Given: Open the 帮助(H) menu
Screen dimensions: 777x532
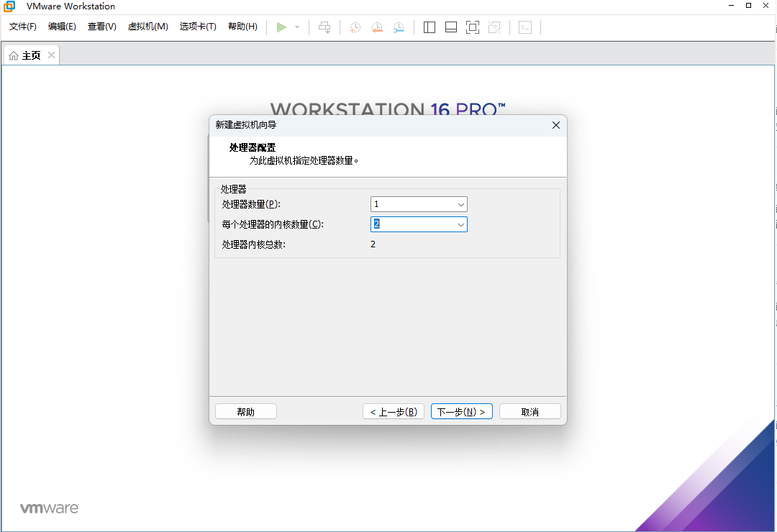Looking at the screenshot, I should pos(243,27).
